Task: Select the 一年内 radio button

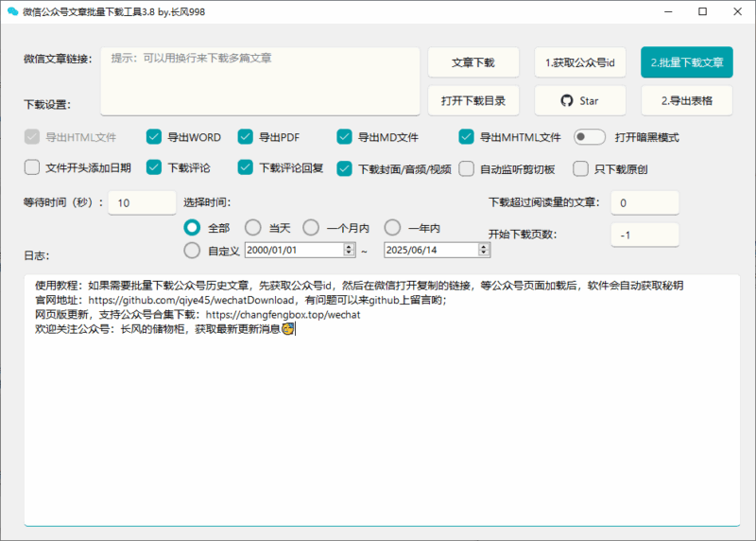Action: (392, 227)
